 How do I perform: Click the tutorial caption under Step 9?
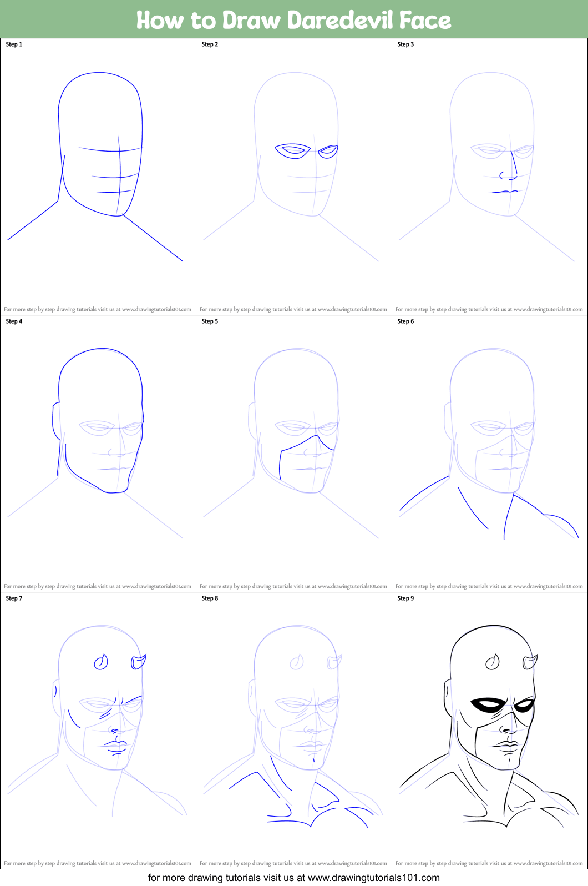pyautogui.click(x=489, y=863)
